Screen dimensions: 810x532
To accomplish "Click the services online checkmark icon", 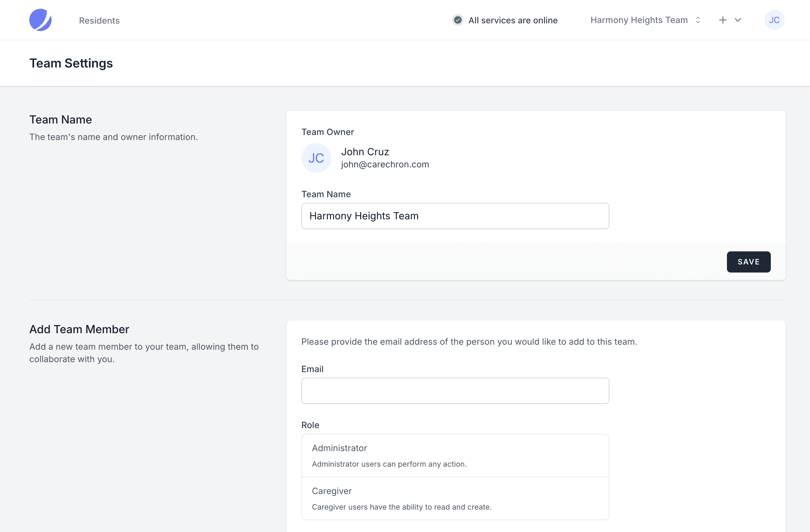I will tap(458, 20).
